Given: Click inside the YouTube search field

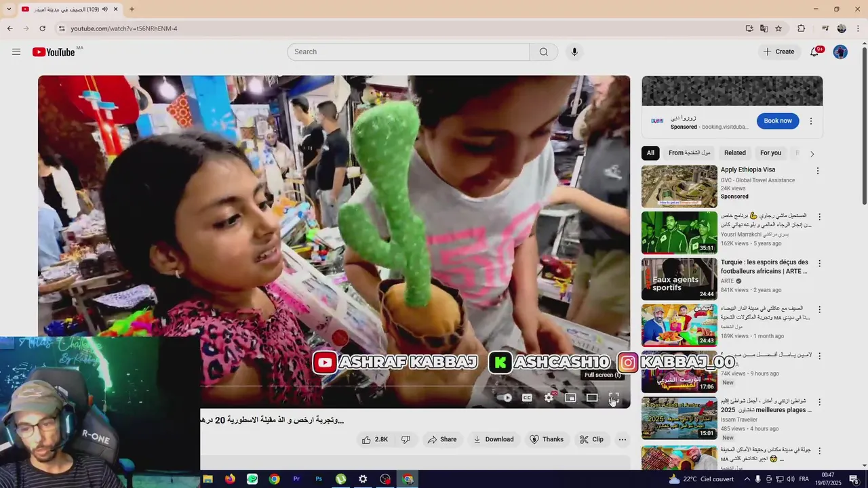Looking at the screenshot, I should click(x=408, y=52).
